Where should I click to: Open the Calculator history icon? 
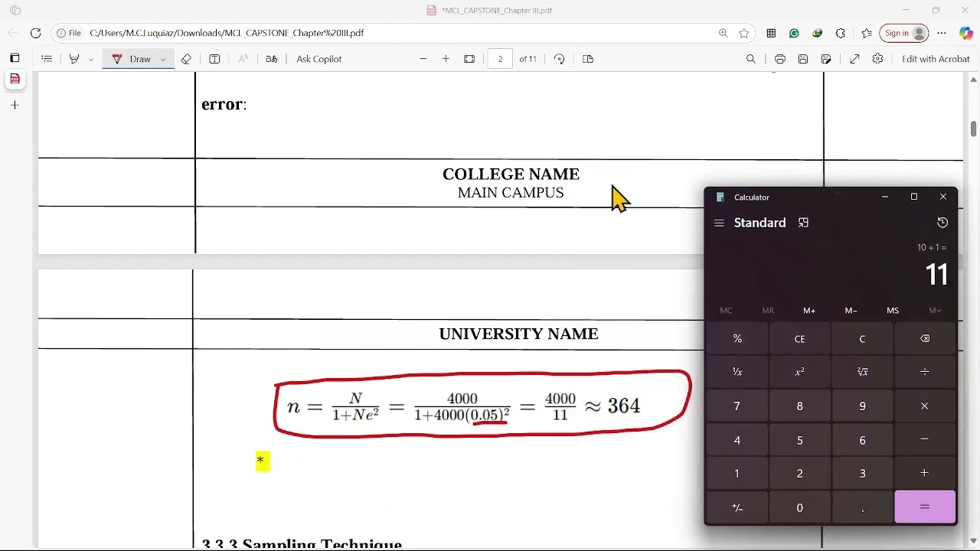coord(942,223)
